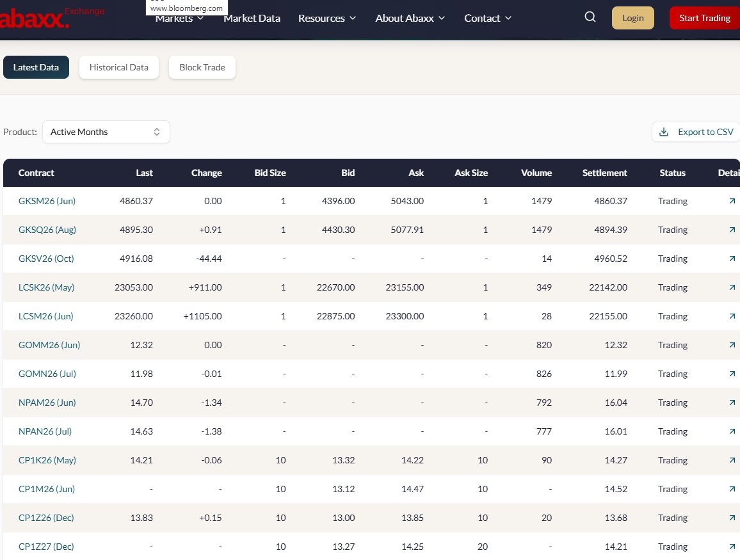The image size is (740, 560).
Task: Open details arrow for CP1Z26 (Dec) row
Action: (x=731, y=517)
